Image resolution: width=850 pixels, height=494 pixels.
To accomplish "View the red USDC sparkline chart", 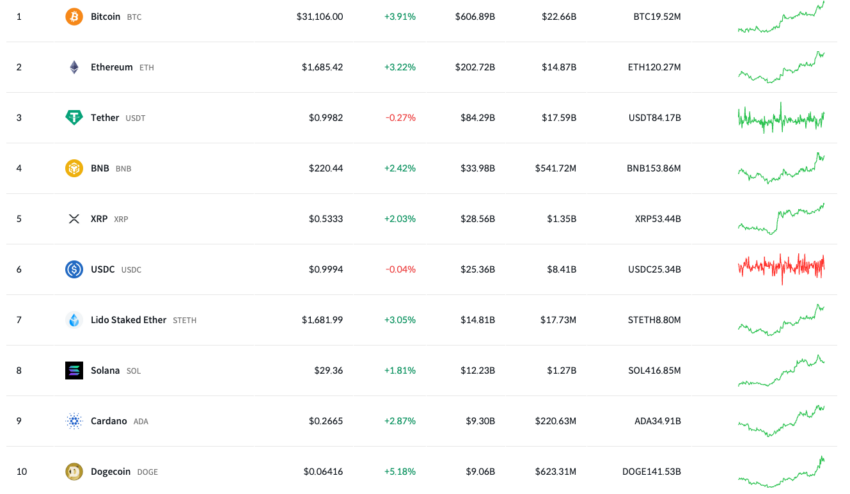I will pos(781,268).
